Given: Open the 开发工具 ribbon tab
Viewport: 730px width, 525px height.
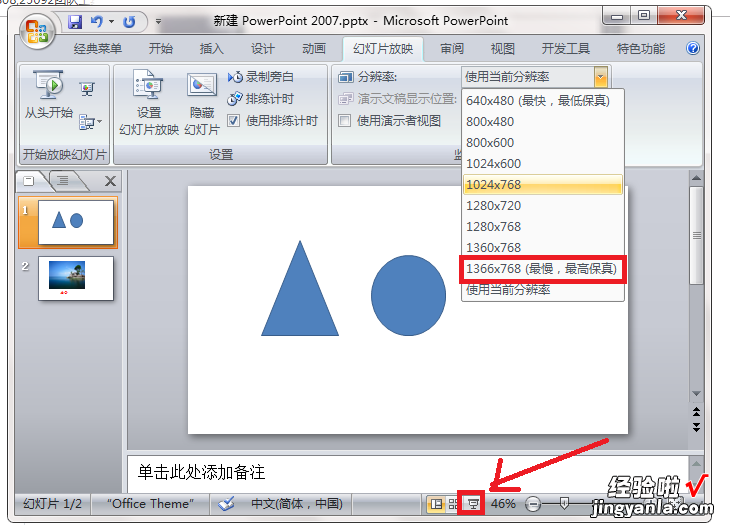Looking at the screenshot, I should 566,48.
